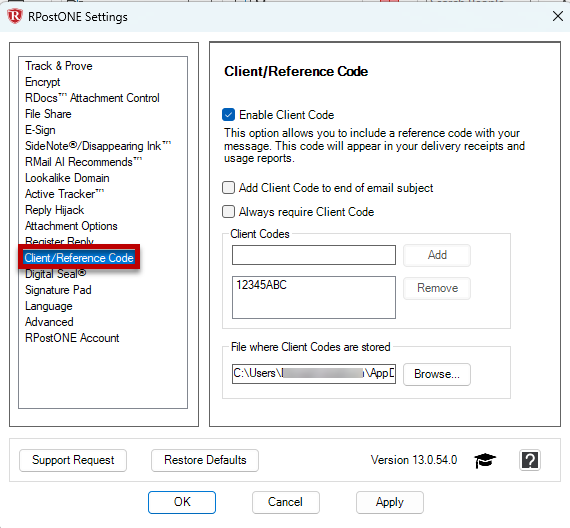Select Track & Prove in settings list
The width and height of the screenshot is (570, 528).
[59, 66]
